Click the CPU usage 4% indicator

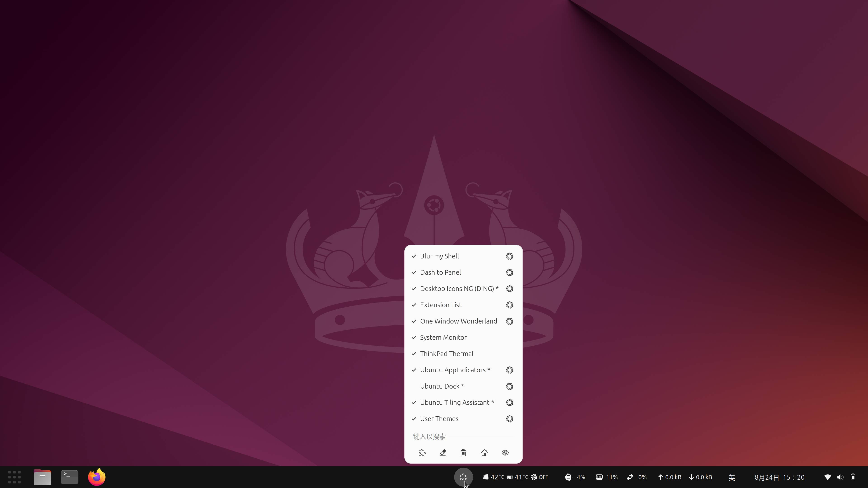[x=575, y=477]
